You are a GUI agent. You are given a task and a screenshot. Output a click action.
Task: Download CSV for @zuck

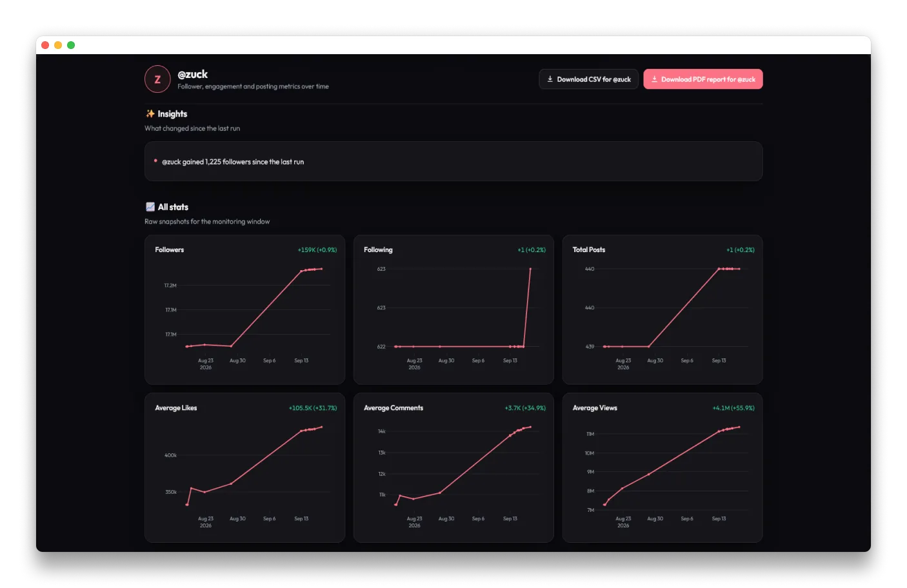[x=588, y=79]
